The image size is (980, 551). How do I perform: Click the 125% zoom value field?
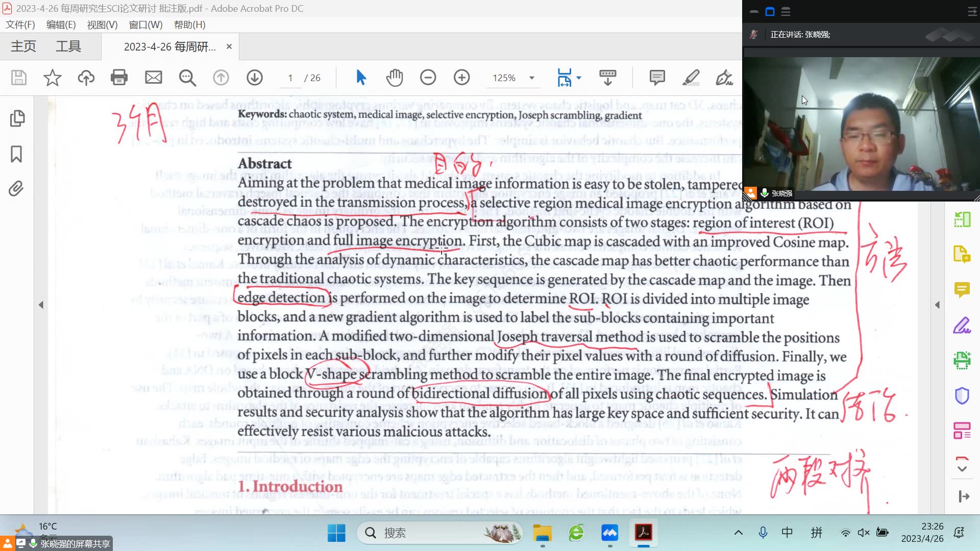coord(504,78)
